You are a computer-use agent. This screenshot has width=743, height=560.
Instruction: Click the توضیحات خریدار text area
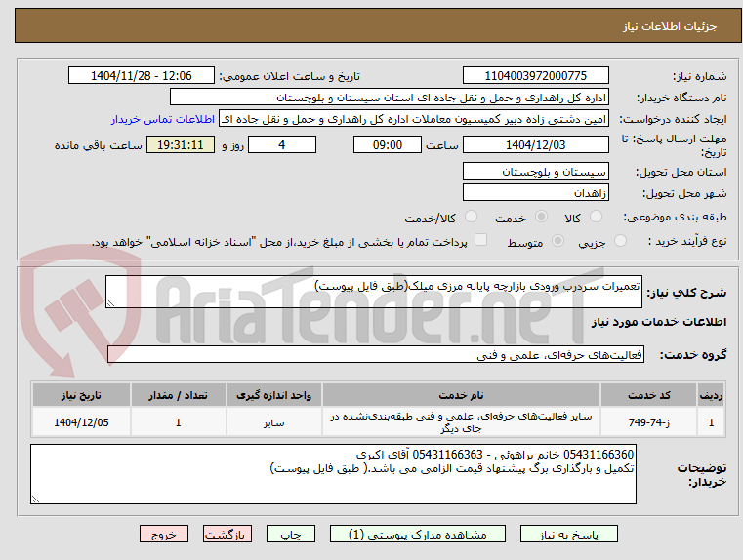[x=333, y=474]
